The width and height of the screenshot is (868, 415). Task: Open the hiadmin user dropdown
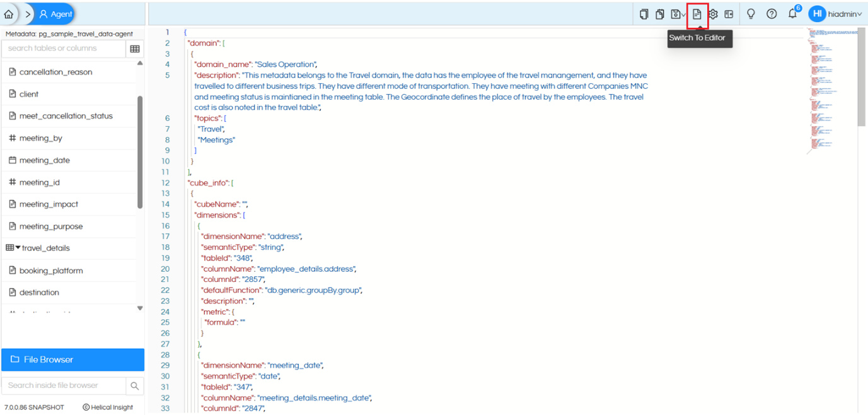tap(845, 14)
